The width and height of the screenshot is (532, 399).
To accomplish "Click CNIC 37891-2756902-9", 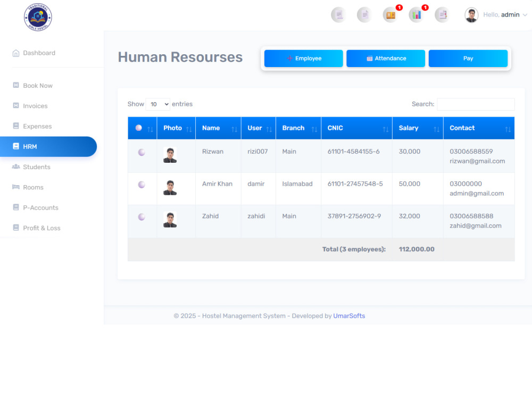I will pyautogui.click(x=354, y=216).
